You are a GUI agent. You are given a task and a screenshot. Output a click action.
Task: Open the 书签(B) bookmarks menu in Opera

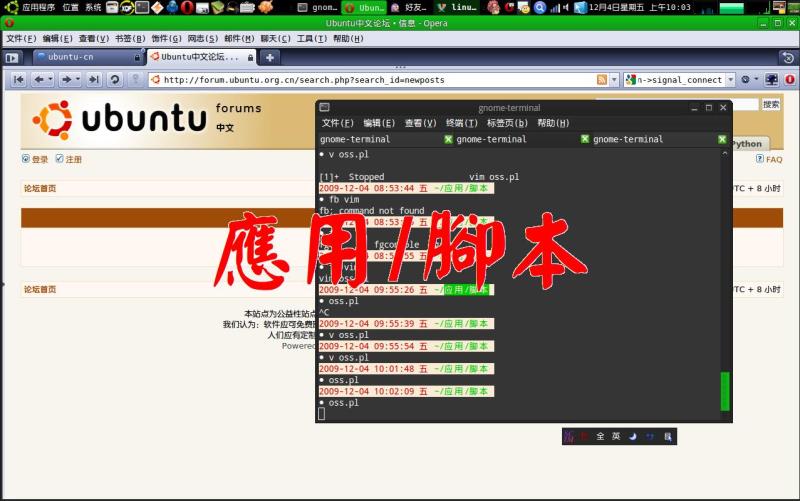(130, 39)
